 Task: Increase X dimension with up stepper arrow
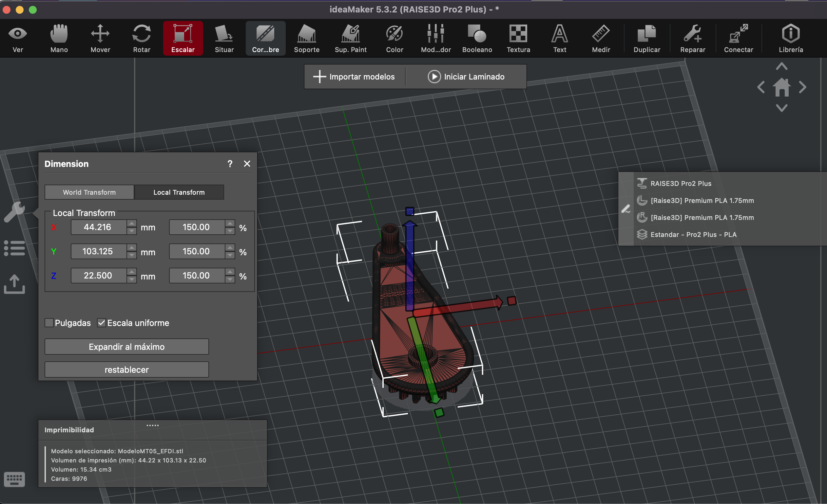click(132, 224)
